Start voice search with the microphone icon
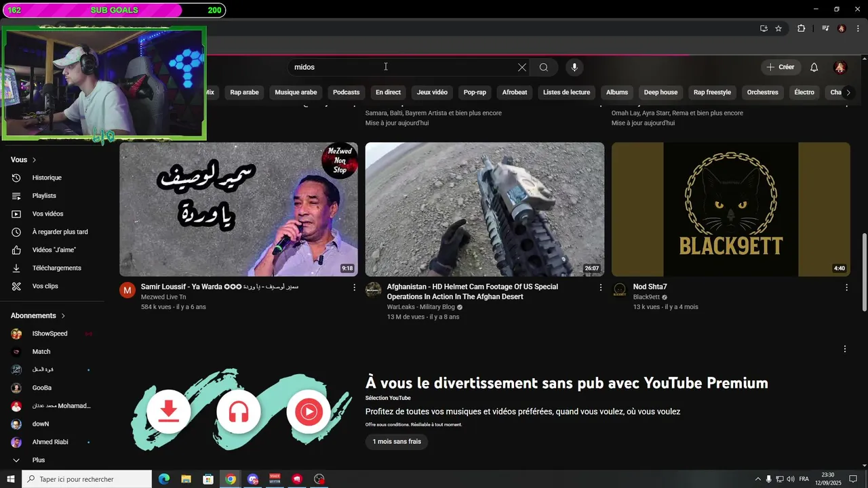Image resolution: width=868 pixels, height=488 pixels. pos(574,67)
